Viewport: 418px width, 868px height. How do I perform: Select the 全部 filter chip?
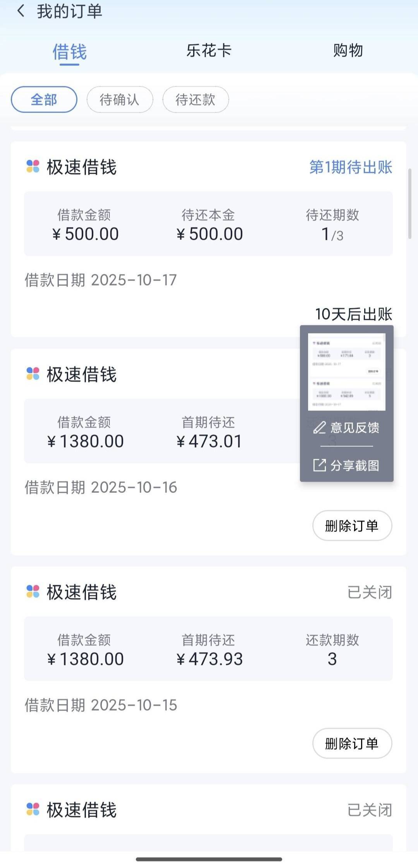click(44, 100)
